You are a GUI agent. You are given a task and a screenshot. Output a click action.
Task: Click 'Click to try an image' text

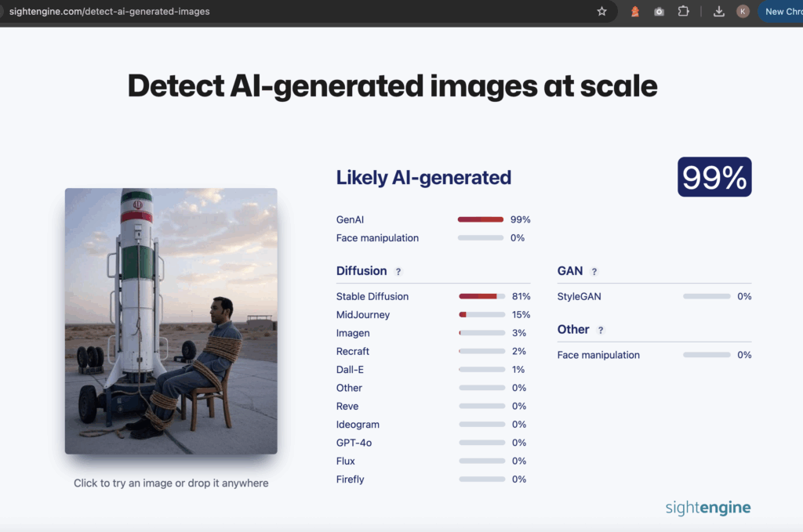[x=171, y=483]
